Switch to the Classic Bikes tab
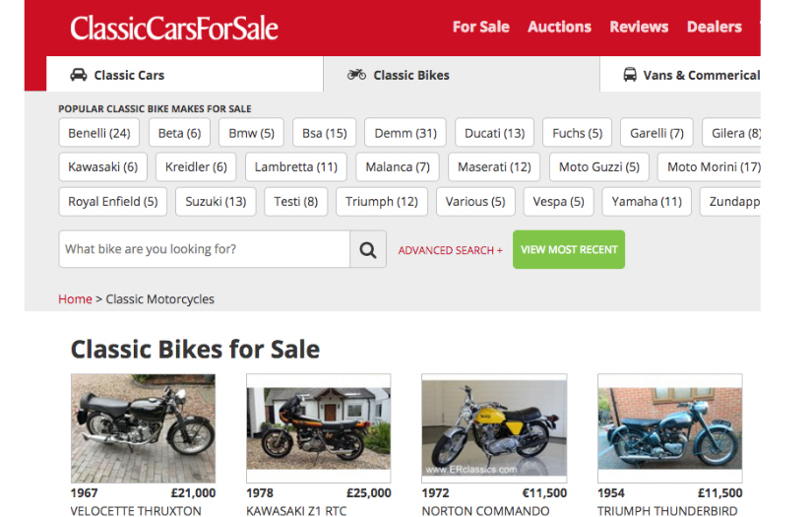The image size is (812, 517). 462,75
